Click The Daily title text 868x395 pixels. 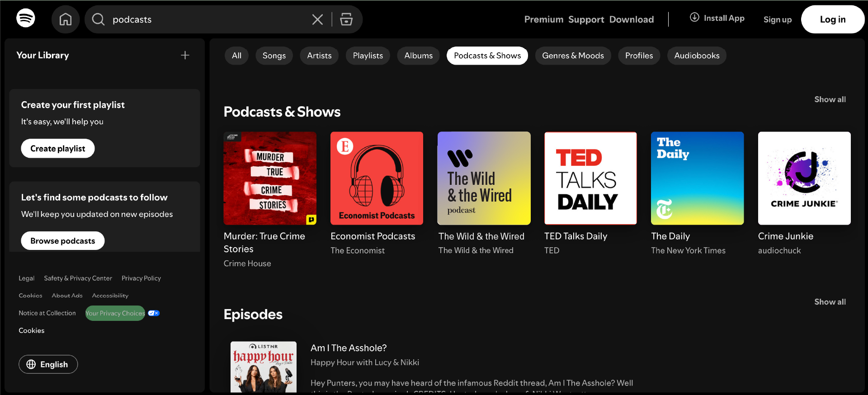pyautogui.click(x=670, y=236)
